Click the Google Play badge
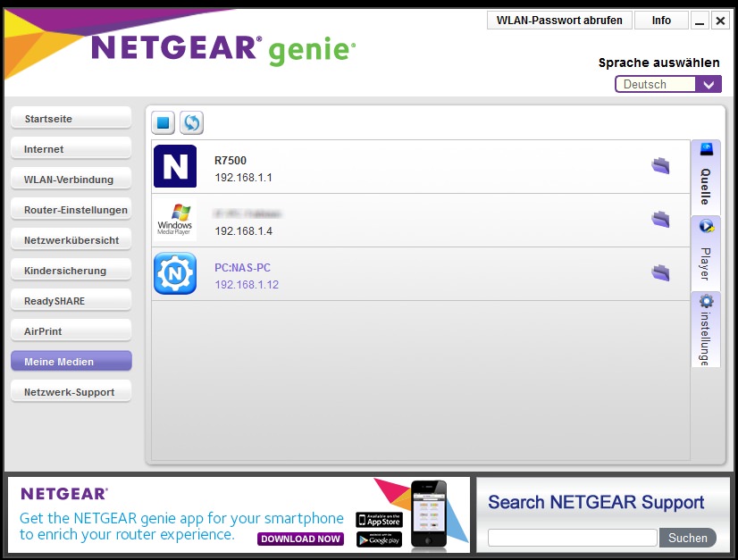 pos(380,539)
